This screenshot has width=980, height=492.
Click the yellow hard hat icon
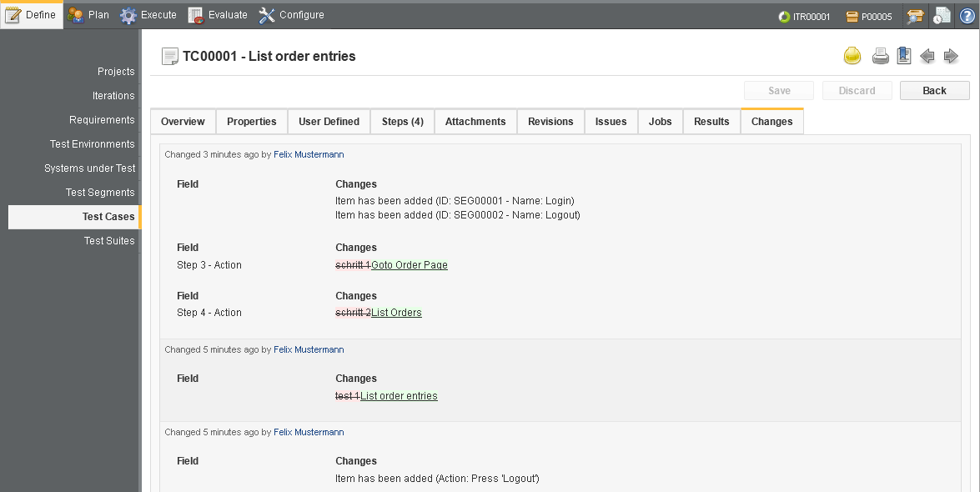pos(852,56)
